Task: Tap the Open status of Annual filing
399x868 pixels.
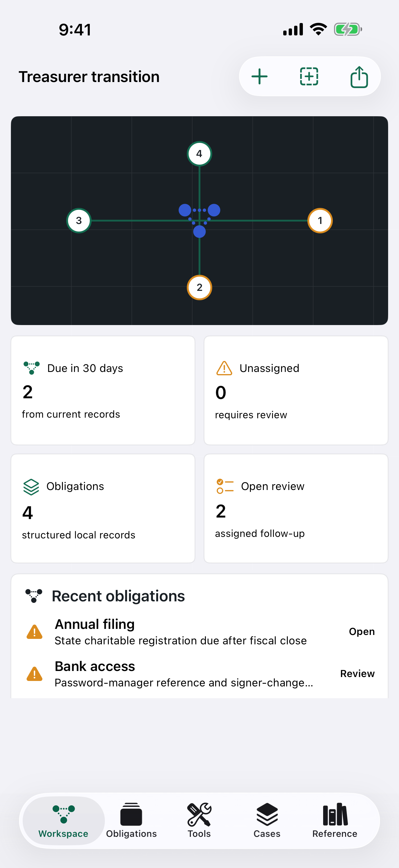Action: click(x=362, y=631)
